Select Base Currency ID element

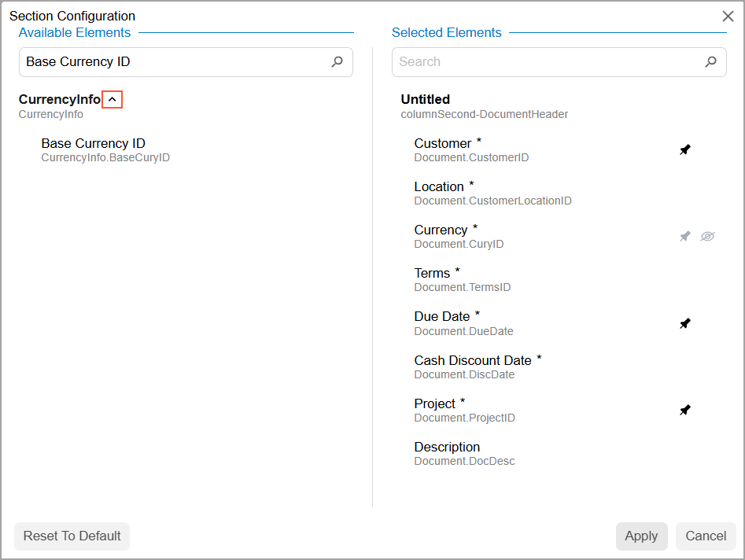pyautogui.click(x=93, y=144)
